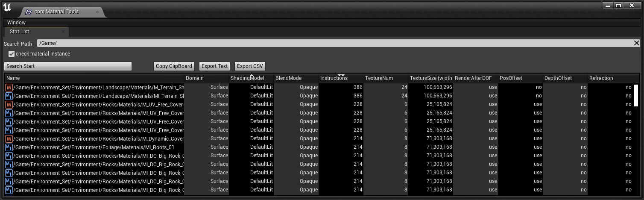Clear the Search Path with the X icon
The height and width of the screenshot is (200, 644).
[636, 43]
